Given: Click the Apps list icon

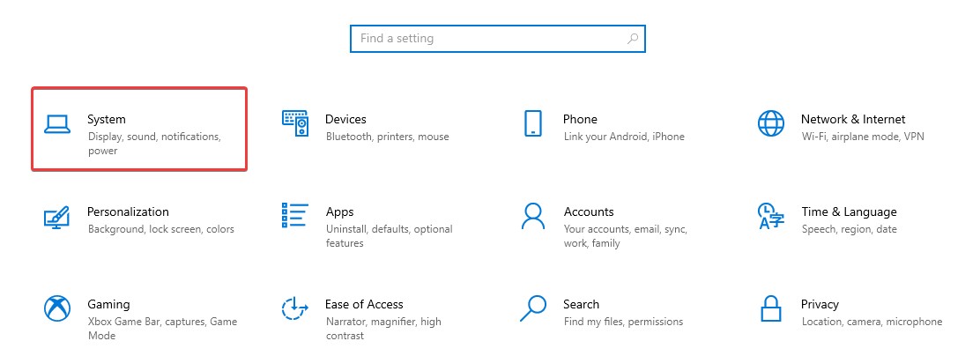Looking at the screenshot, I should [x=295, y=216].
